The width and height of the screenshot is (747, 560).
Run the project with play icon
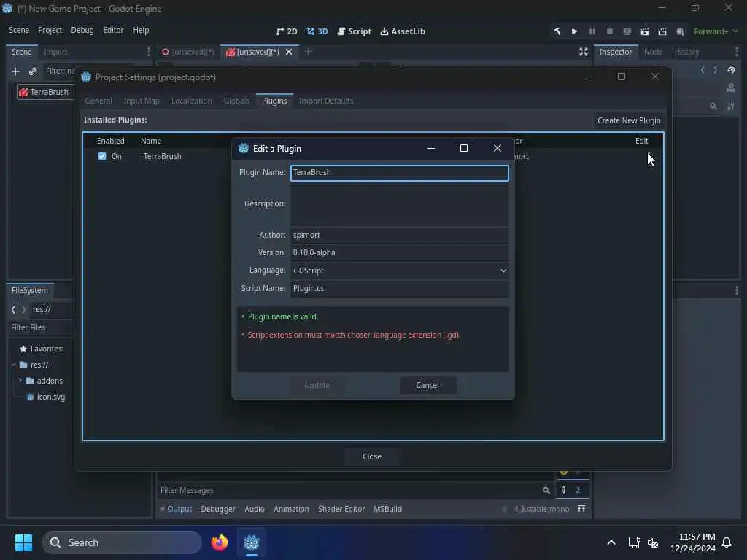(575, 31)
